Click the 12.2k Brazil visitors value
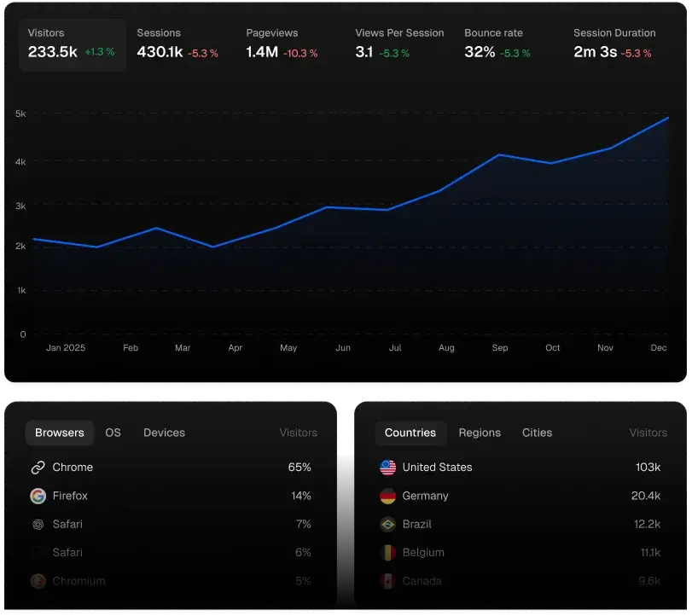692x616 pixels. tap(647, 524)
